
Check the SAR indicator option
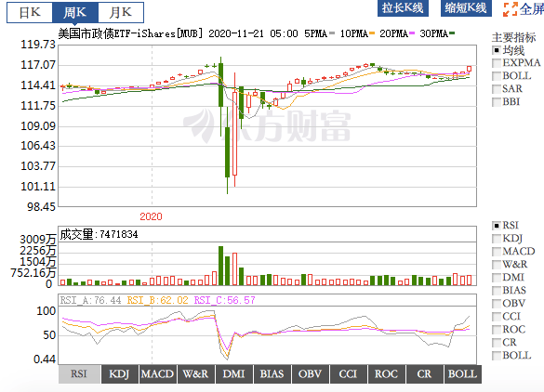coord(497,89)
